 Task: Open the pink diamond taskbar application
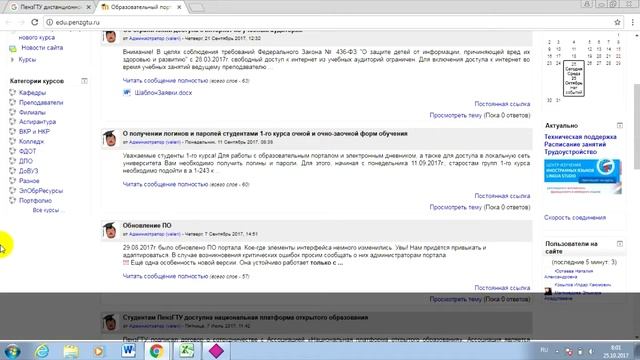coord(216,351)
